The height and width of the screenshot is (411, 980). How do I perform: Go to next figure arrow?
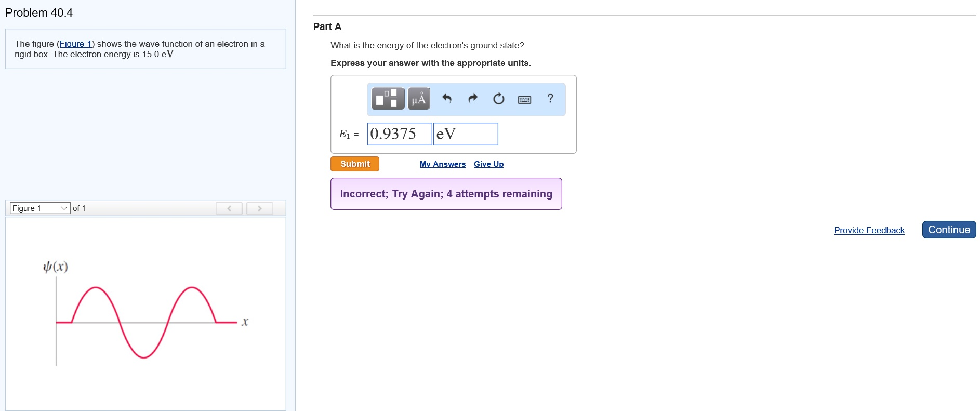259,208
